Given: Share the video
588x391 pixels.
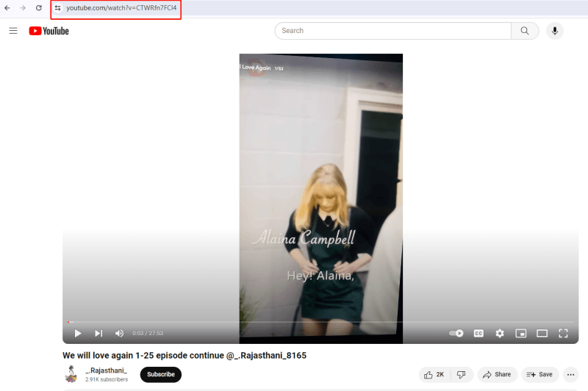Looking at the screenshot, I should point(498,375).
